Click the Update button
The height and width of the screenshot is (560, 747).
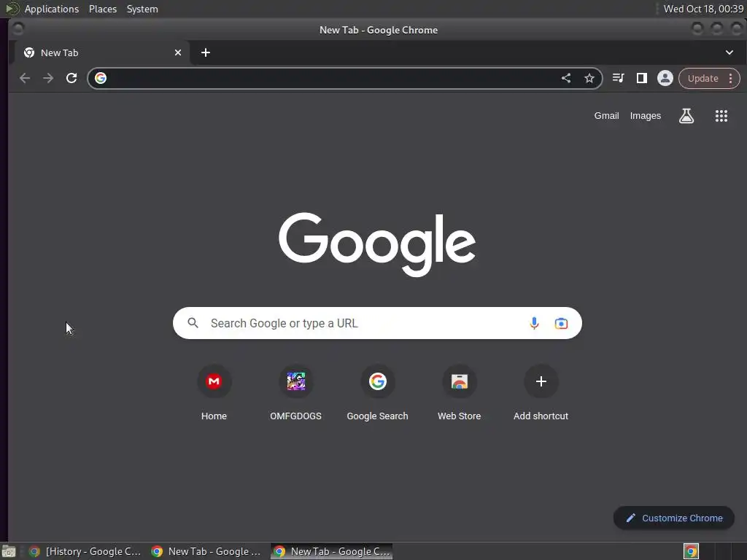[x=703, y=79]
